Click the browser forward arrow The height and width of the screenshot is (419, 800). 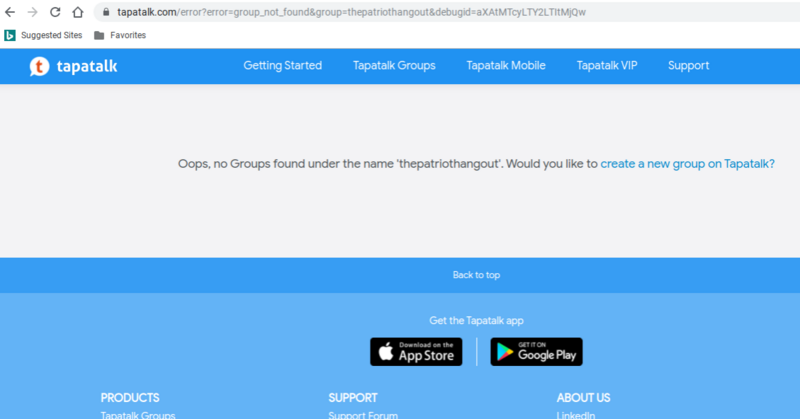click(33, 12)
